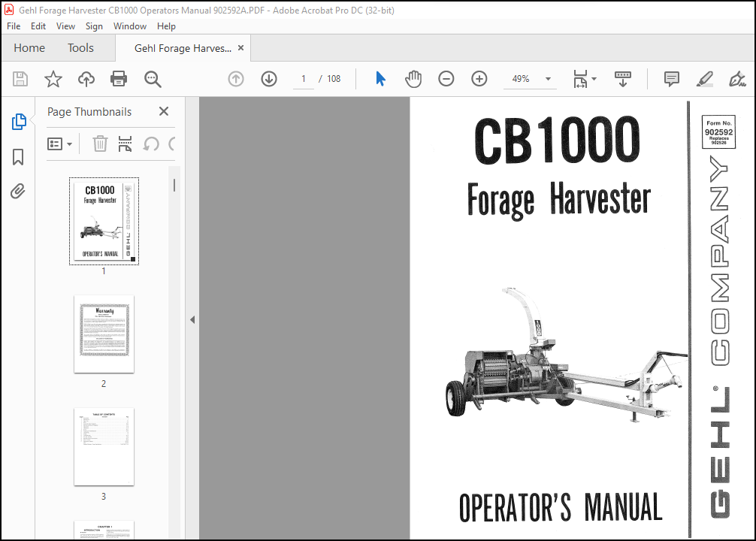Click the Save file icon

coord(20,79)
